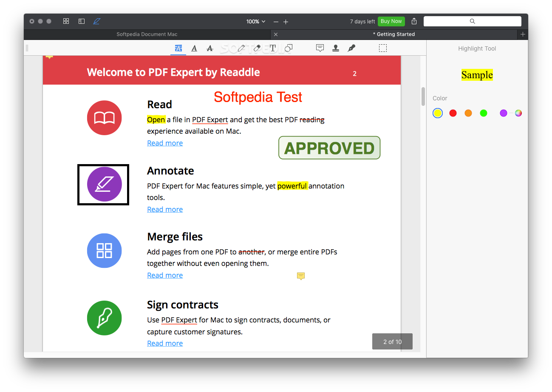Select the Signature tool
Image resolution: width=552 pixels, height=392 pixels.
tap(351, 48)
